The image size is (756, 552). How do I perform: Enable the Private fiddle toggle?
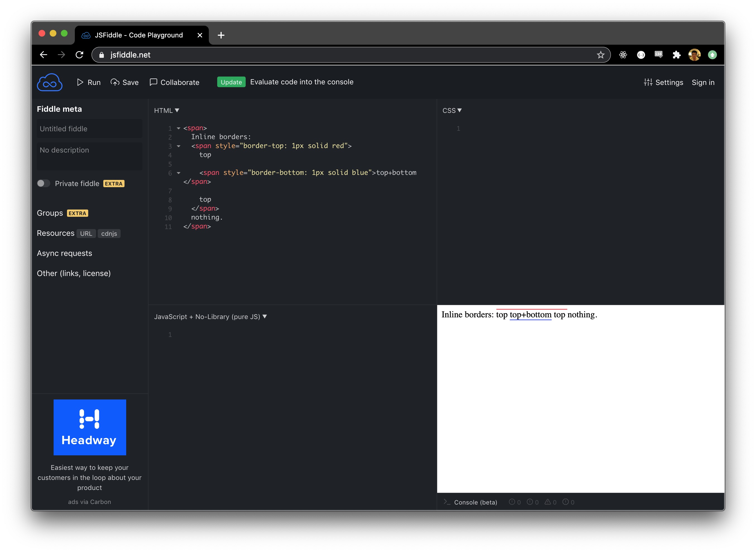pos(43,183)
